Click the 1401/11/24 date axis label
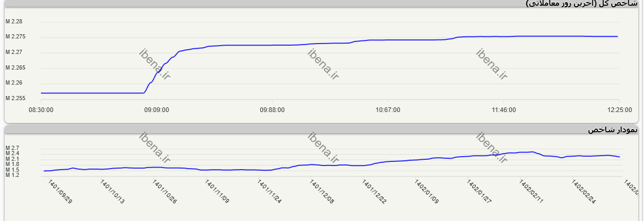The image size is (644, 221). (x=270, y=191)
